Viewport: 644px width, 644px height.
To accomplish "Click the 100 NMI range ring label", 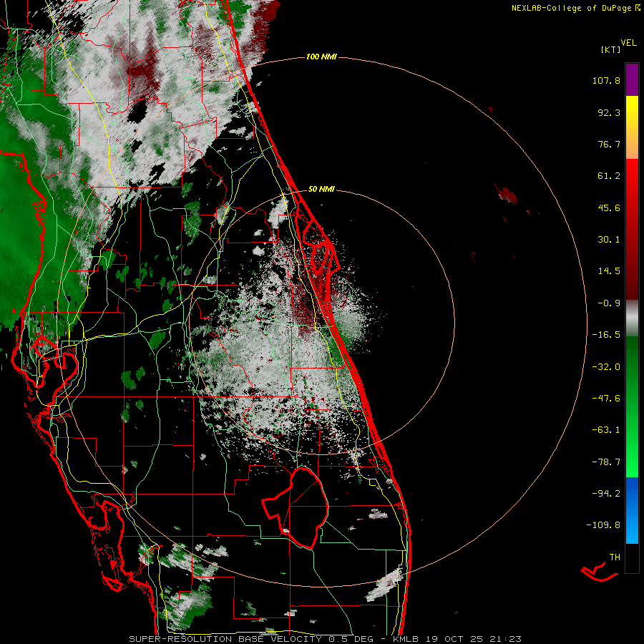I will (321, 57).
